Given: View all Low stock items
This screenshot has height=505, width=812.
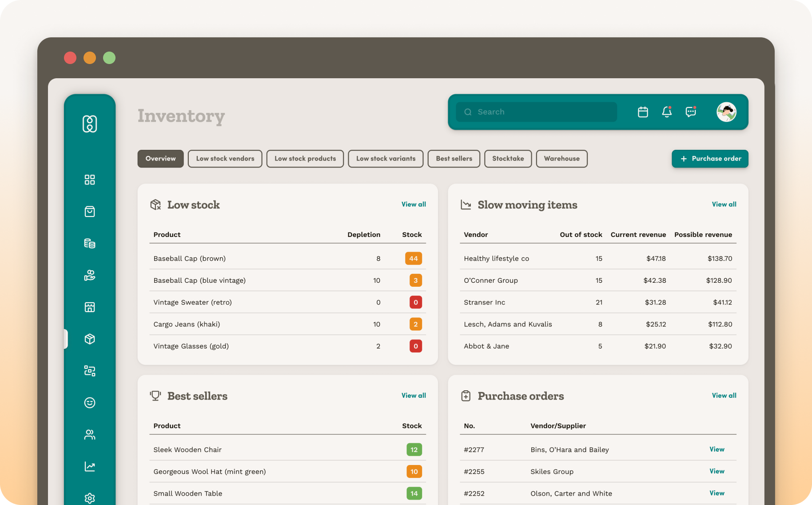Looking at the screenshot, I should pyautogui.click(x=414, y=204).
